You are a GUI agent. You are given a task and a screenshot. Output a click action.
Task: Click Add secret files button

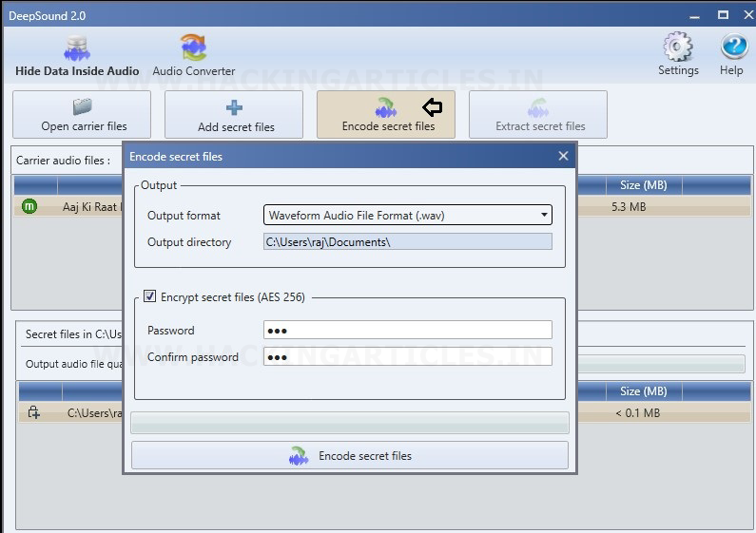click(234, 115)
